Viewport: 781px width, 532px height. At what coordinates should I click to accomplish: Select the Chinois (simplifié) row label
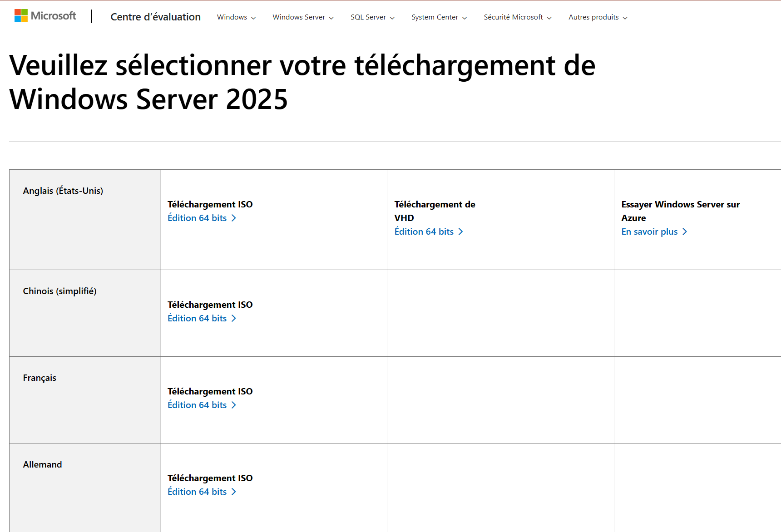tap(60, 291)
